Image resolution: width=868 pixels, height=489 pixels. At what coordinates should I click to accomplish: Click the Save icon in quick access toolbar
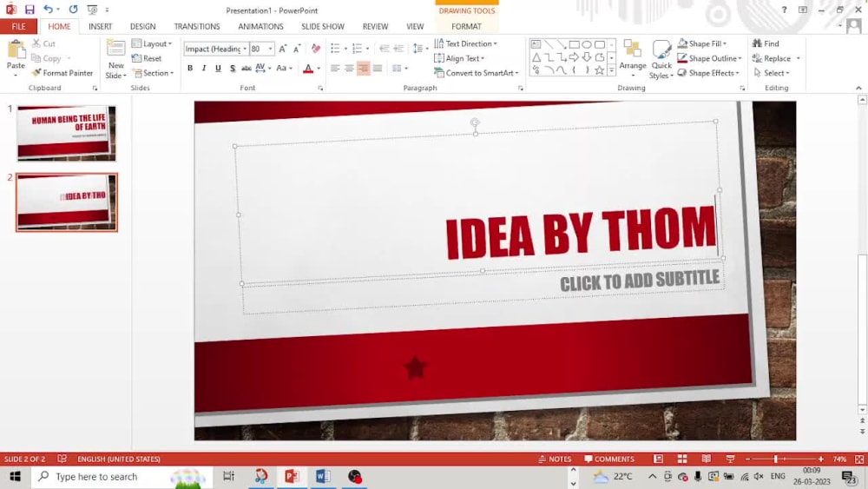click(x=30, y=10)
